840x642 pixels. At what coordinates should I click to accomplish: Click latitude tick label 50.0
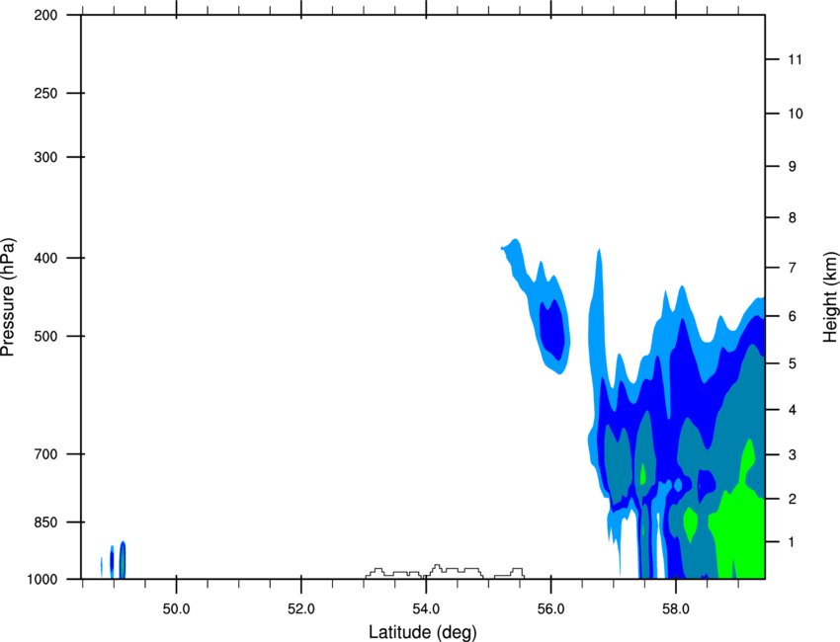[176, 609]
